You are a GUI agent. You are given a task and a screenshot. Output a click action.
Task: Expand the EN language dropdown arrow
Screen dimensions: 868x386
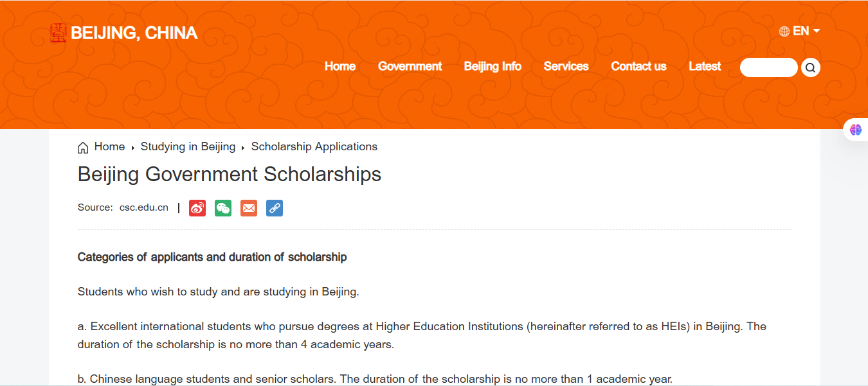pyautogui.click(x=817, y=31)
